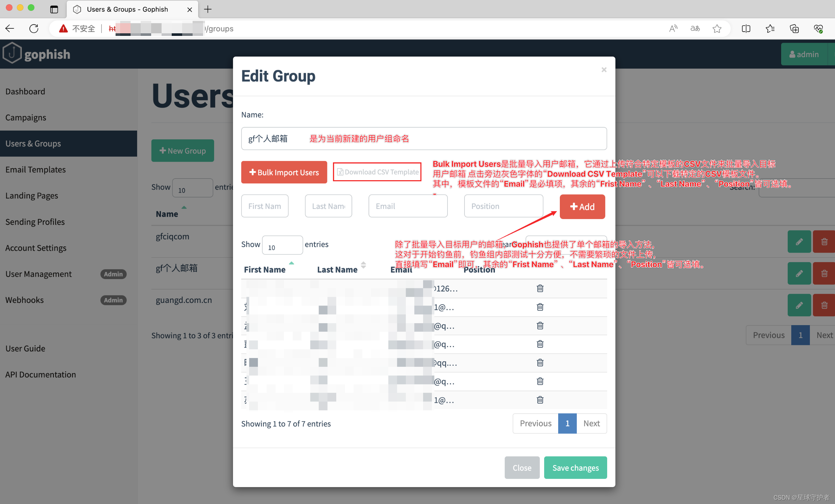835x504 pixels.
Task: Focus the Position input field
Action: click(504, 206)
